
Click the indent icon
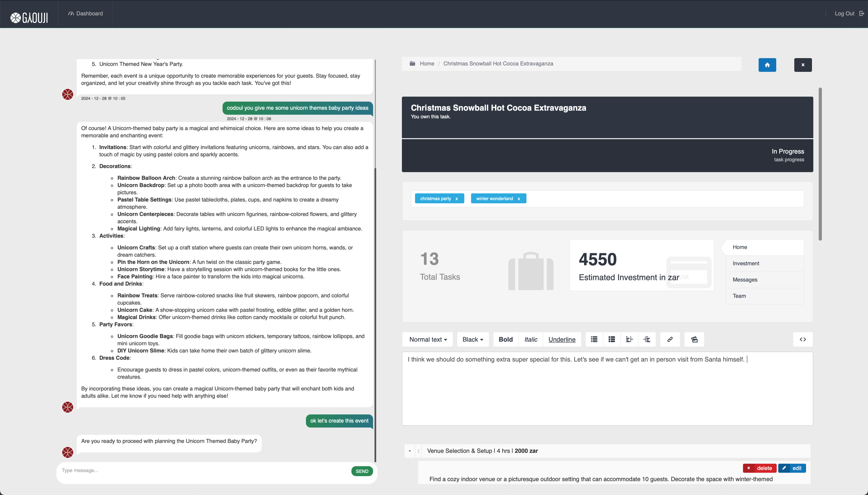[x=647, y=340]
